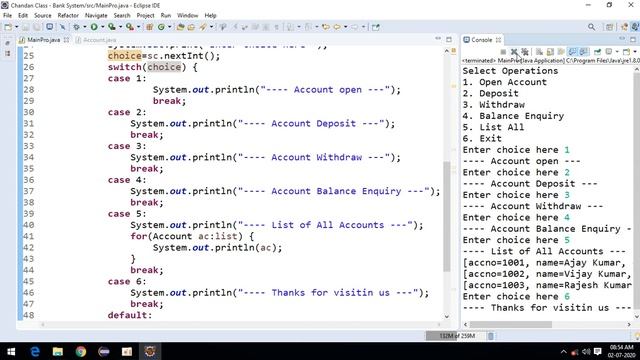Click the Coverage run toolbar icon
The height and width of the screenshot is (360, 640).
point(111,27)
